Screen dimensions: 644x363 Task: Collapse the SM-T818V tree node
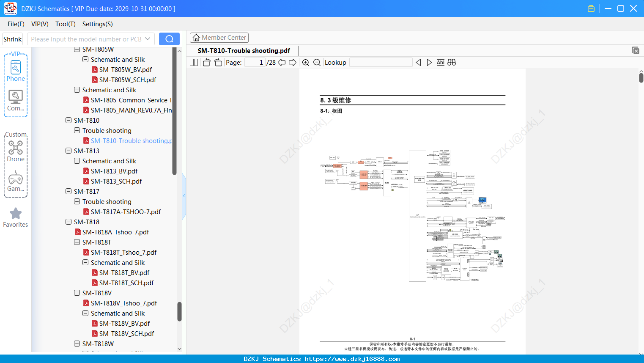coord(77,293)
